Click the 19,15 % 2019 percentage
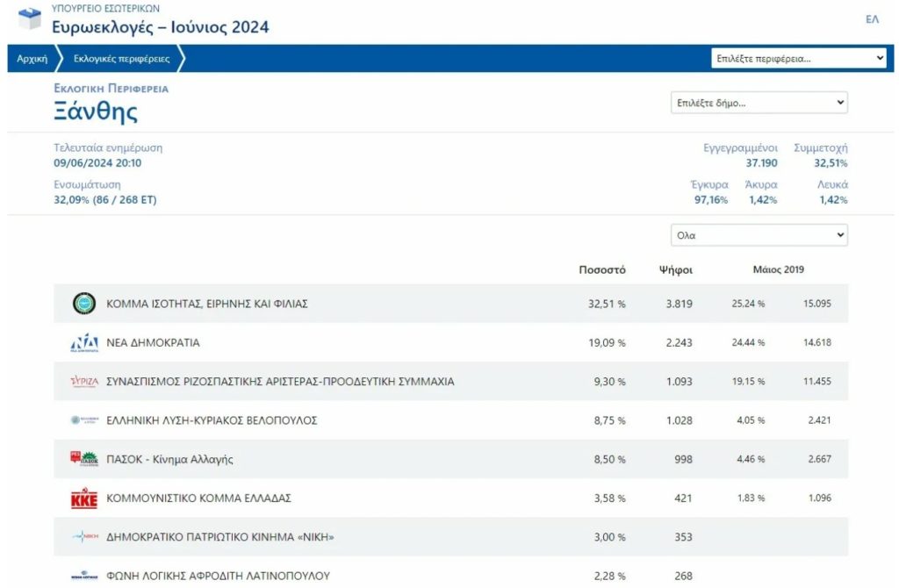The image size is (899, 588). tap(748, 381)
